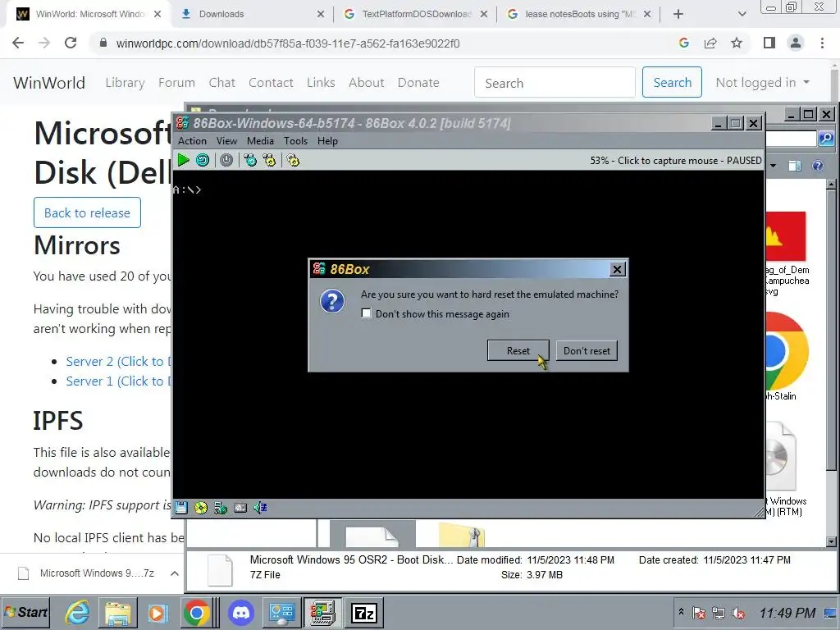Close the 86Box confirmation dialog
This screenshot has width=840, height=630.
tap(617, 269)
